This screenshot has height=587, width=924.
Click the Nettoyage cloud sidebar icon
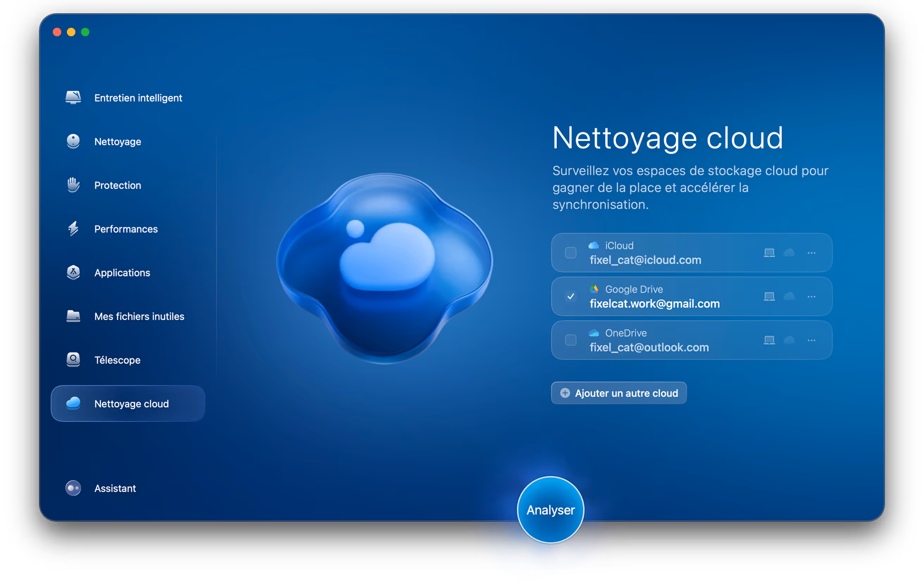point(73,403)
